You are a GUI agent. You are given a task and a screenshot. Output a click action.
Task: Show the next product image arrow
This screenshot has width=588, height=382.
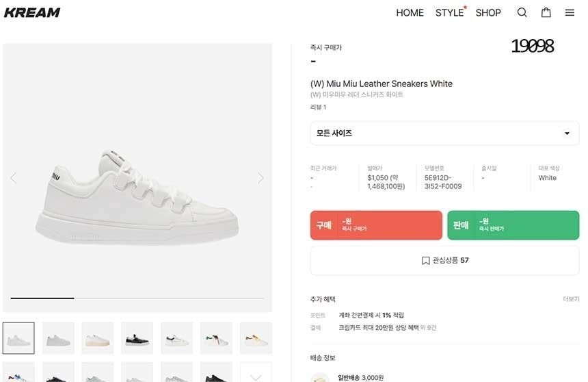coord(260,178)
